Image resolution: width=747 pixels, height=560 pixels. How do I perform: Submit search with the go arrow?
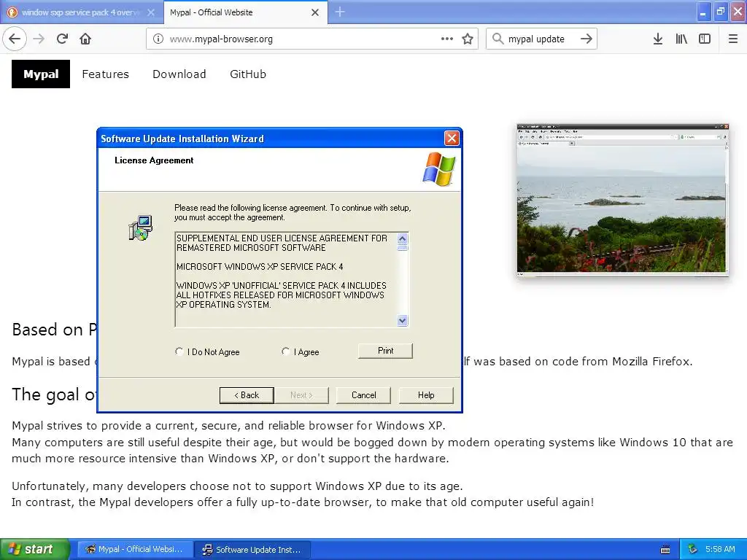click(x=587, y=39)
